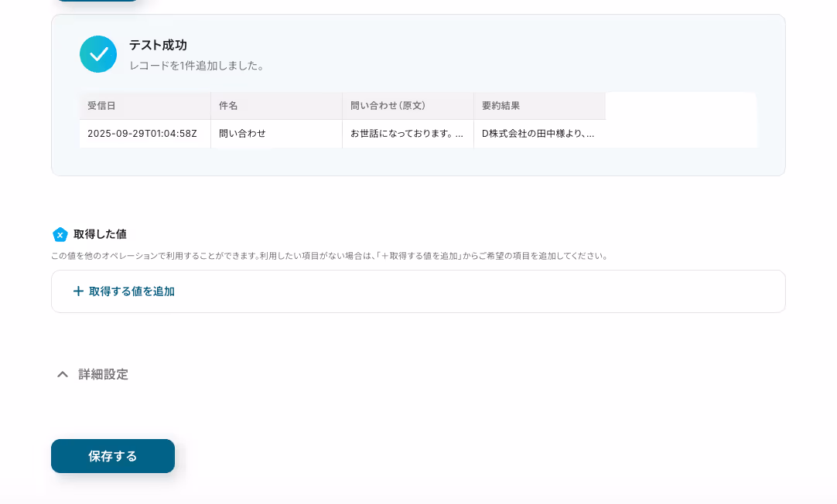The width and height of the screenshot is (837, 504).
Task: Select the D株式会社の田中様より cell
Action: click(540, 133)
